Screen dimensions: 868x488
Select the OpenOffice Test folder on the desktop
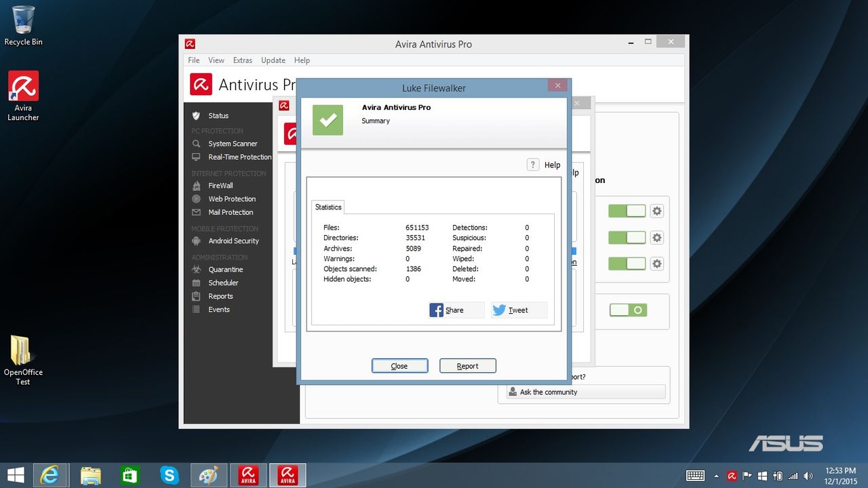coord(23,360)
